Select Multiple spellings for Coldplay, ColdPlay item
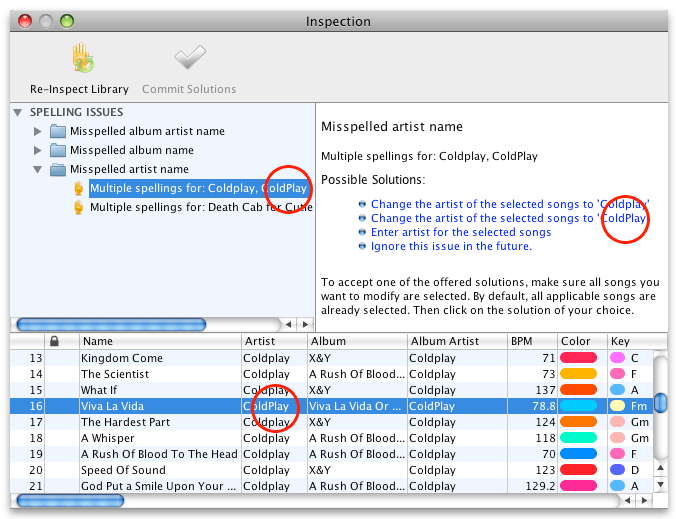 click(200, 189)
